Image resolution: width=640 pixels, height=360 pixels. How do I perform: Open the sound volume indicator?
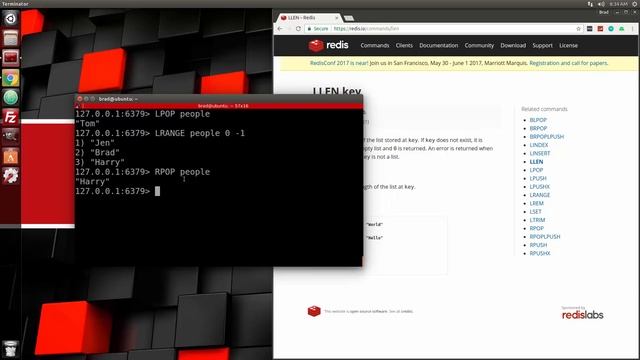(x=601, y=4)
